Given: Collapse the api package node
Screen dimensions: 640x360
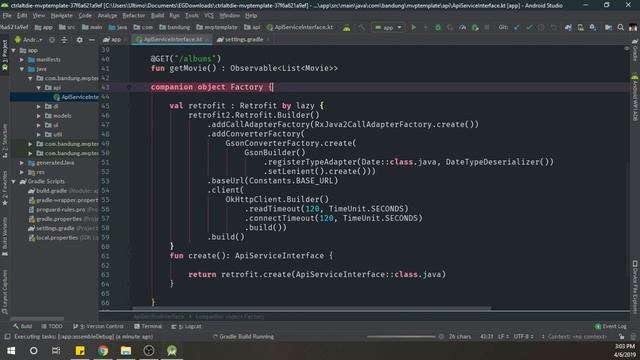Looking at the screenshot, I should (39, 88).
